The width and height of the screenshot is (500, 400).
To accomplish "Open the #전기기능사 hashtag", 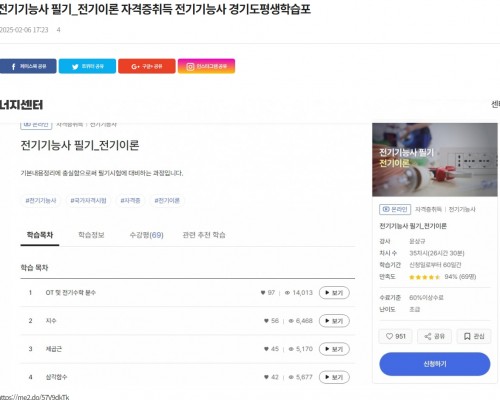I will (x=41, y=200).
